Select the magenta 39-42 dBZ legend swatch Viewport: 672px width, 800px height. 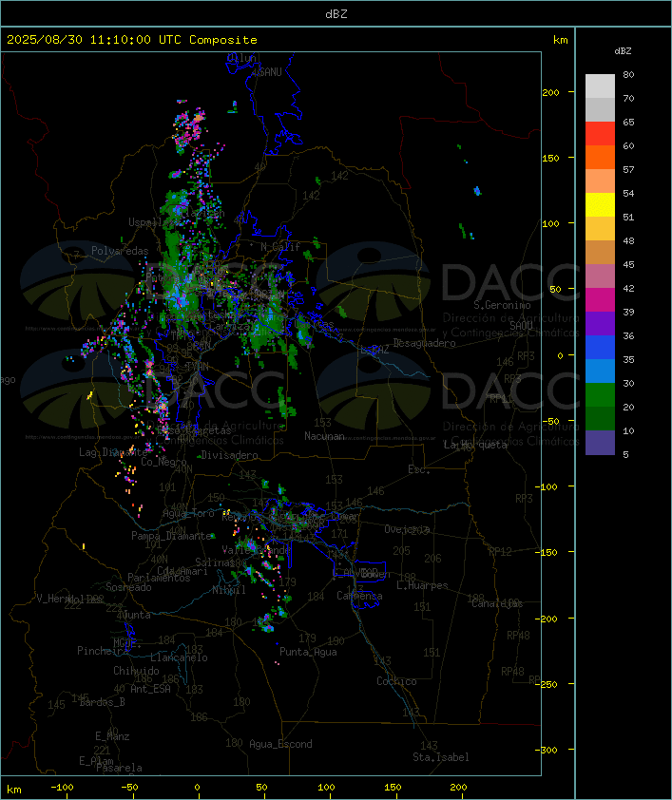600,300
